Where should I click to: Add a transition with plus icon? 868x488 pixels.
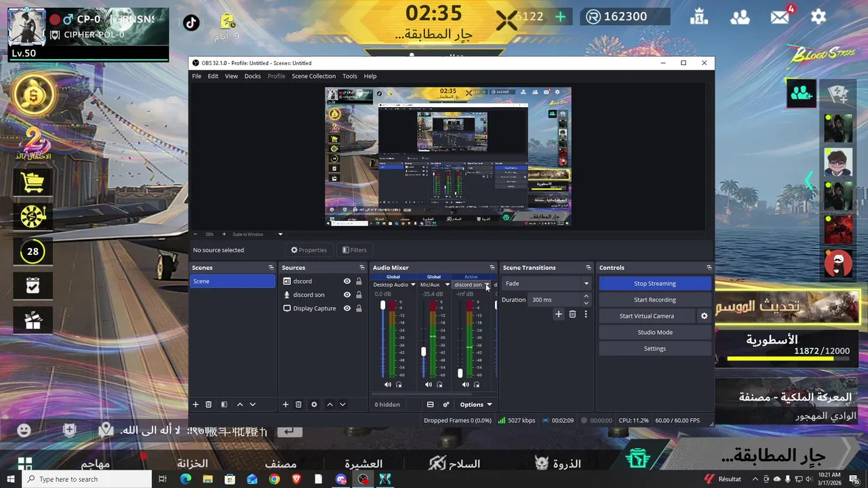coord(559,314)
